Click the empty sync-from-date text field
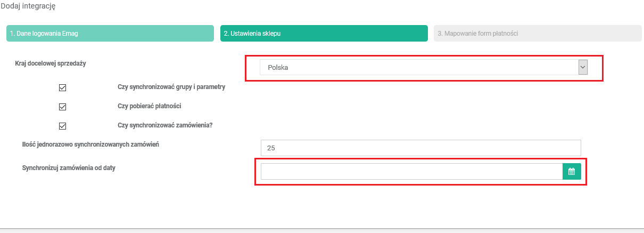644x233 pixels. click(411, 172)
